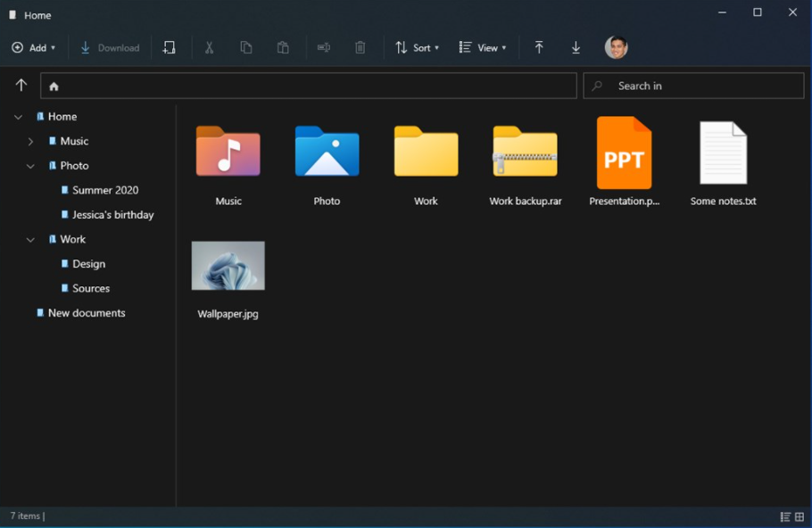812x528 pixels.
Task: Select the Some notes.txt file icon
Action: 724,153
